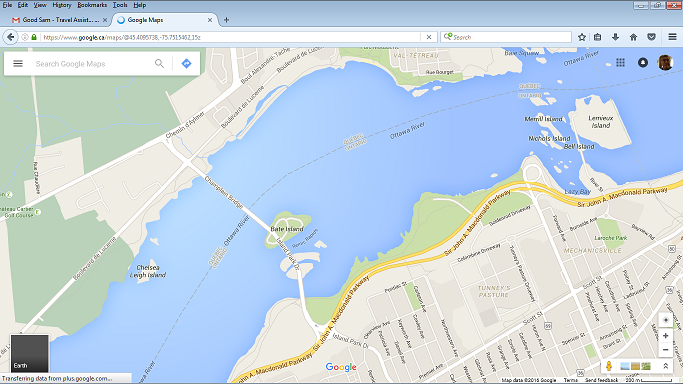
Task: Bookmark this page with the star
Action: [582, 37]
